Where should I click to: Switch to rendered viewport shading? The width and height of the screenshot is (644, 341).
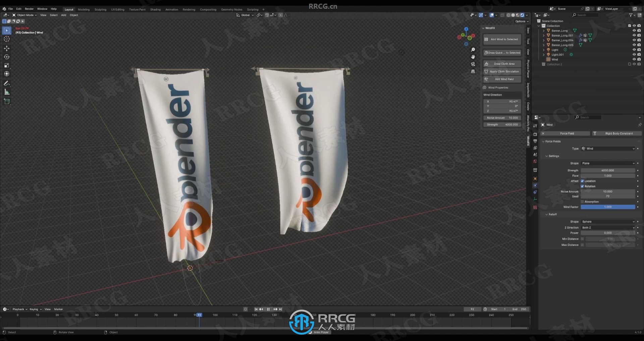coord(522,15)
